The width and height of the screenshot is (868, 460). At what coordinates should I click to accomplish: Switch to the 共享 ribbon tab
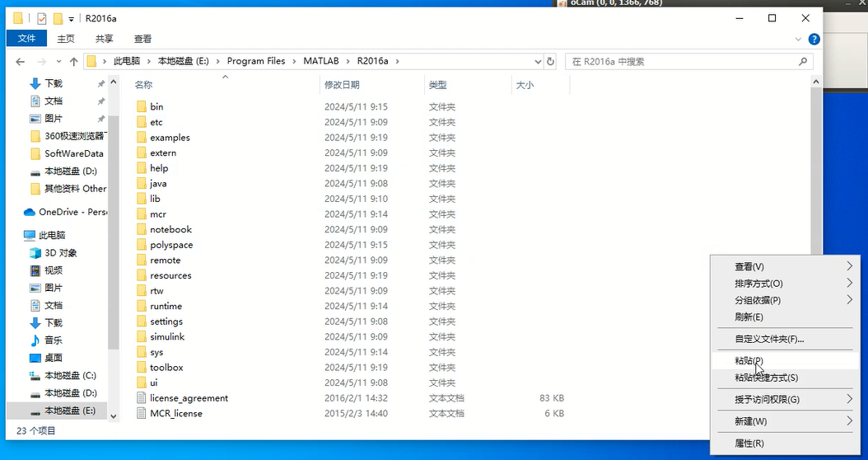pos(104,38)
